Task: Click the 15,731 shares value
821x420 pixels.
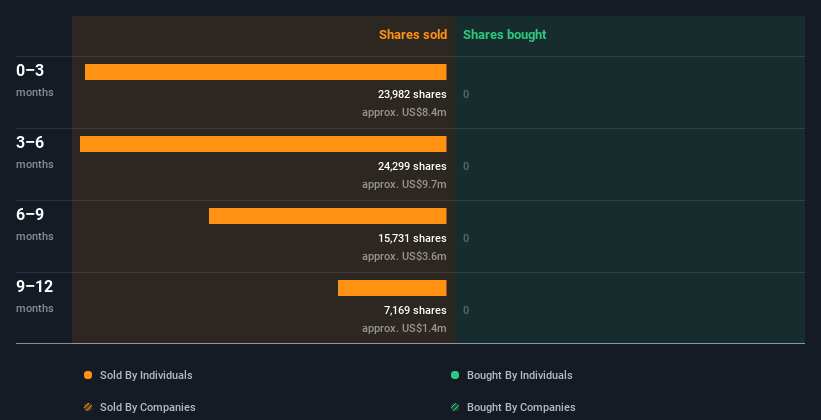Action: click(x=412, y=238)
